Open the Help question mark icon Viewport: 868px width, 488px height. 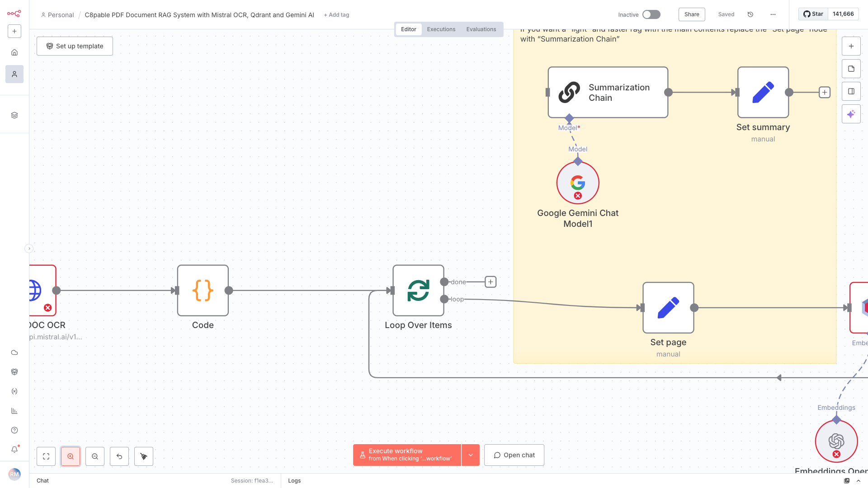[x=14, y=430]
